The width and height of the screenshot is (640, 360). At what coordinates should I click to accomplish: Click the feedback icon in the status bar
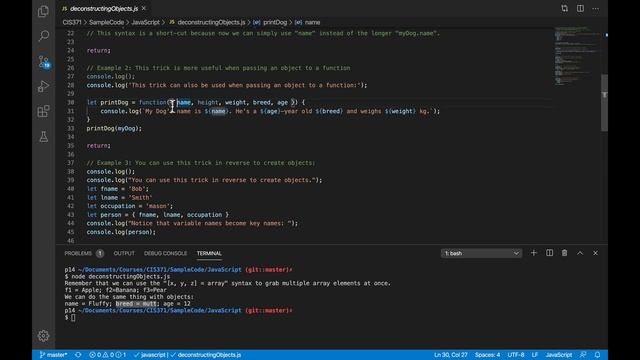[583, 355]
